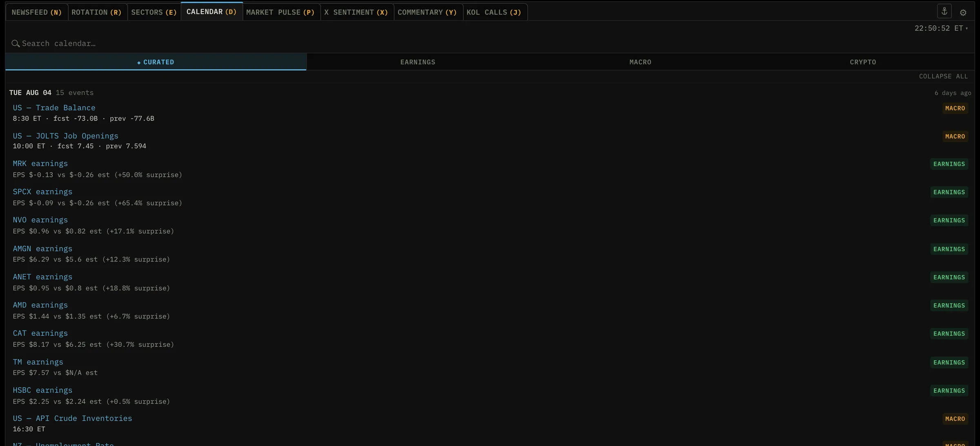Open MRK earnings event
Image resolution: width=980 pixels, height=446 pixels.
point(40,164)
